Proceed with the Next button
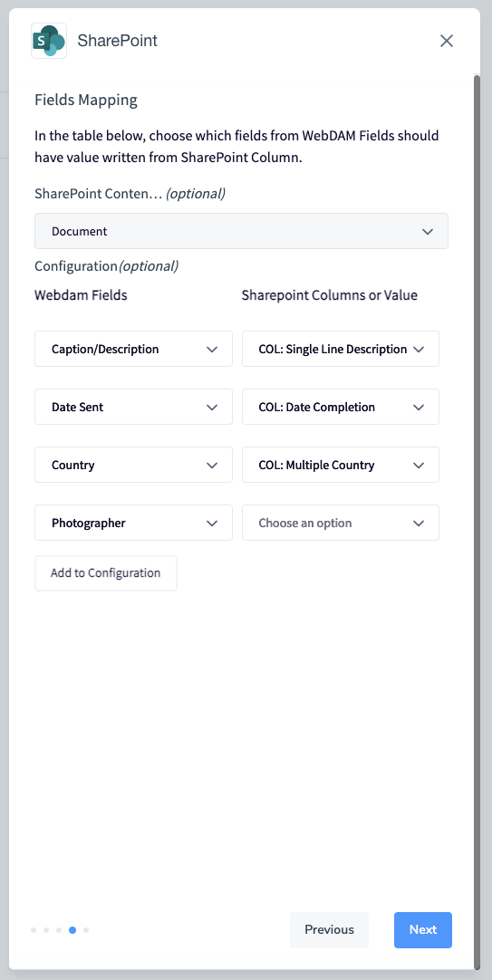The image size is (492, 980). click(423, 930)
